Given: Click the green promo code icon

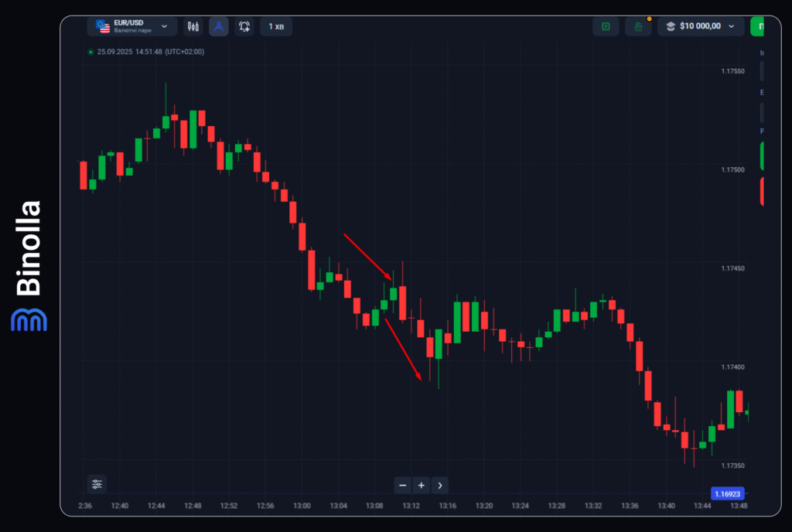Looking at the screenshot, I should 606,26.
